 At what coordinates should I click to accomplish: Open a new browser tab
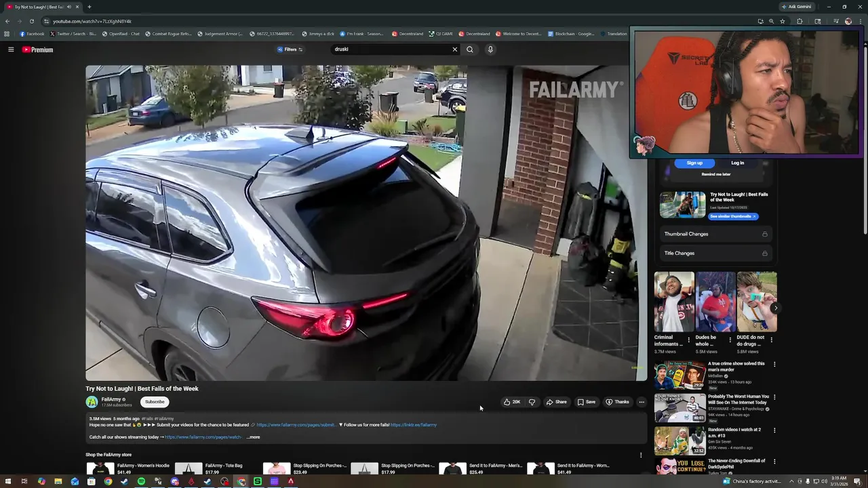point(90,7)
